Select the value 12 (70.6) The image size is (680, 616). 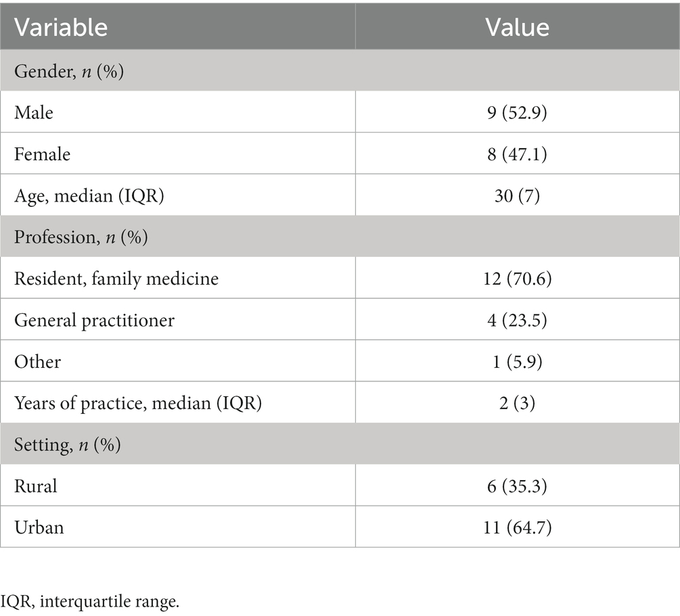pos(517,279)
